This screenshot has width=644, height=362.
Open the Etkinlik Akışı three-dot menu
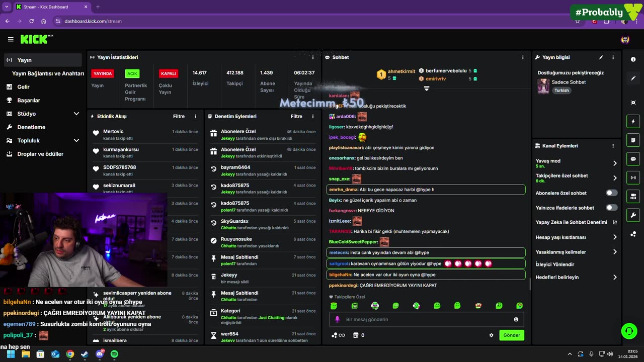(196, 116)
